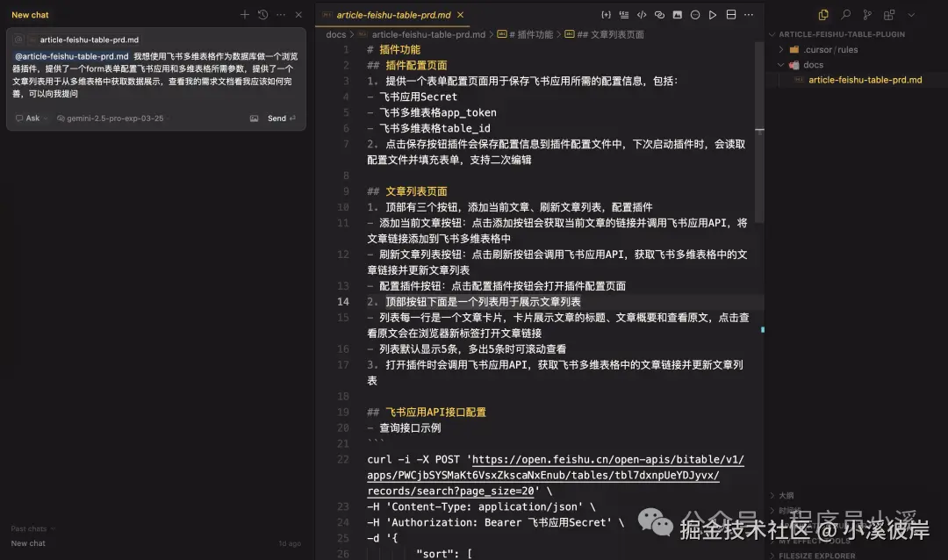Click the '- 飞书多维表格app_token' line
Viewport: 948px width, 560px height.
pyautogui.click(x=432, y=112)
